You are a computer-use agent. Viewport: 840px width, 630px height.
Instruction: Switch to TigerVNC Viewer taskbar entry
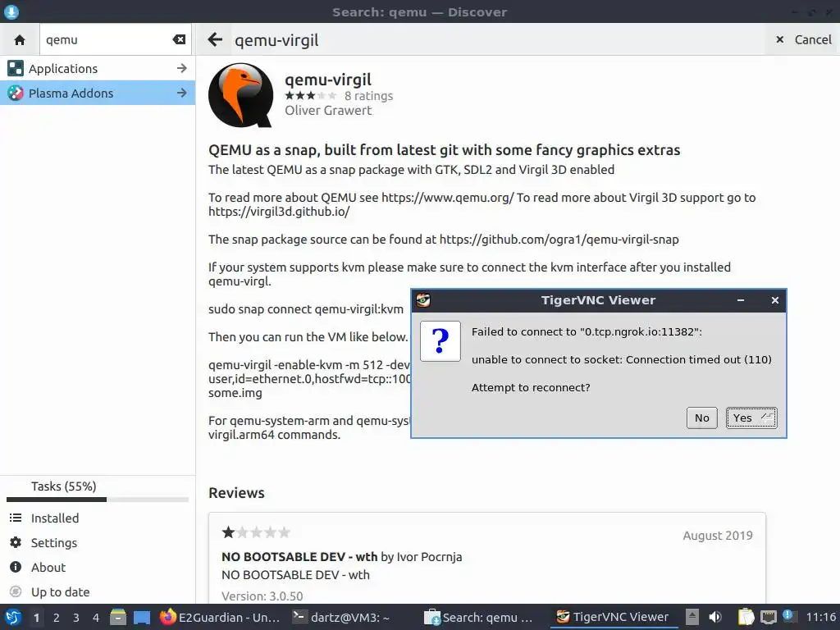point(613,617)
